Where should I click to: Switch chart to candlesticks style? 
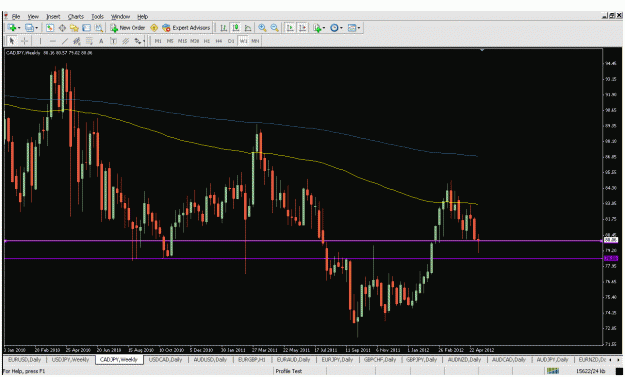[236, 28]
